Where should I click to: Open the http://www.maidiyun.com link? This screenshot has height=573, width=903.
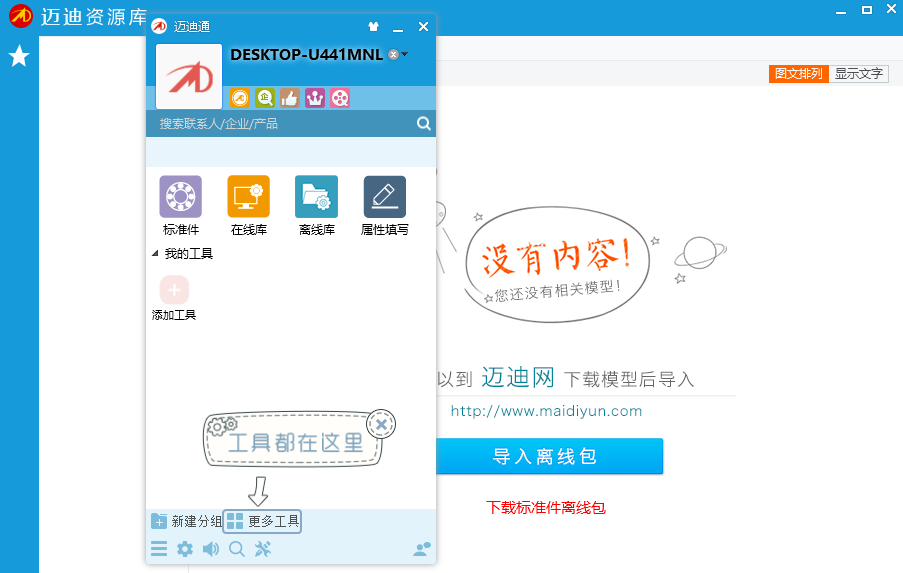(x=546, y=411)
